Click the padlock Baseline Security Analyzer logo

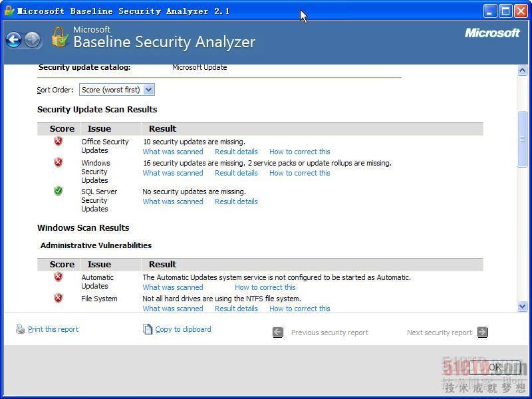(61, 37)
